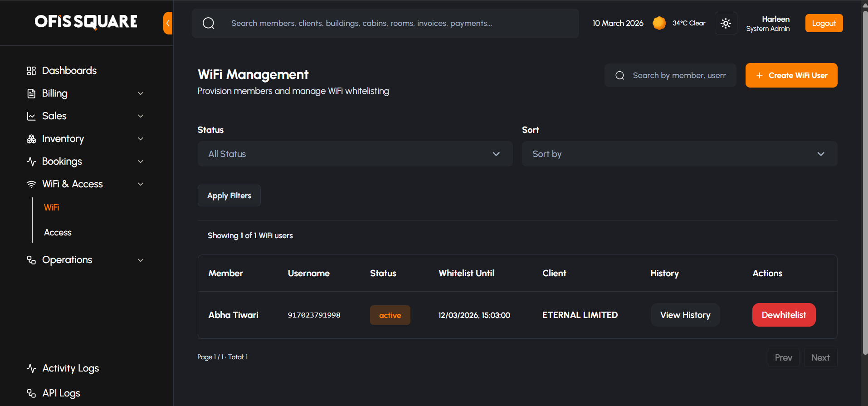Viewport: 868px width, 406px height.
Task: Click the Create WiFi User button
Action: 791,75
